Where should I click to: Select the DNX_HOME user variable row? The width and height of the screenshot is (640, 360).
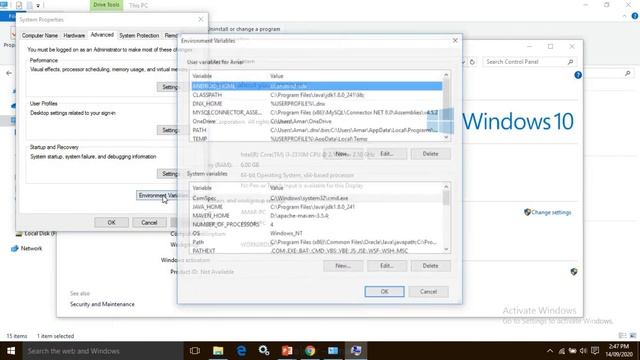click(317, 104)
